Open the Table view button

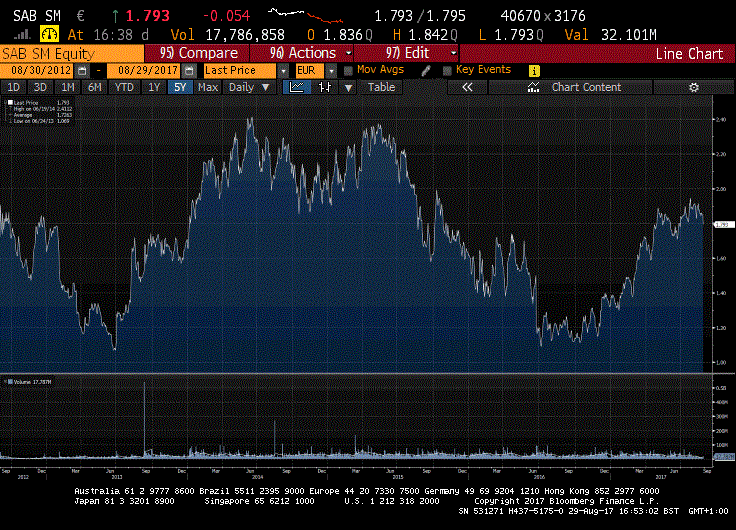(381, 87)
